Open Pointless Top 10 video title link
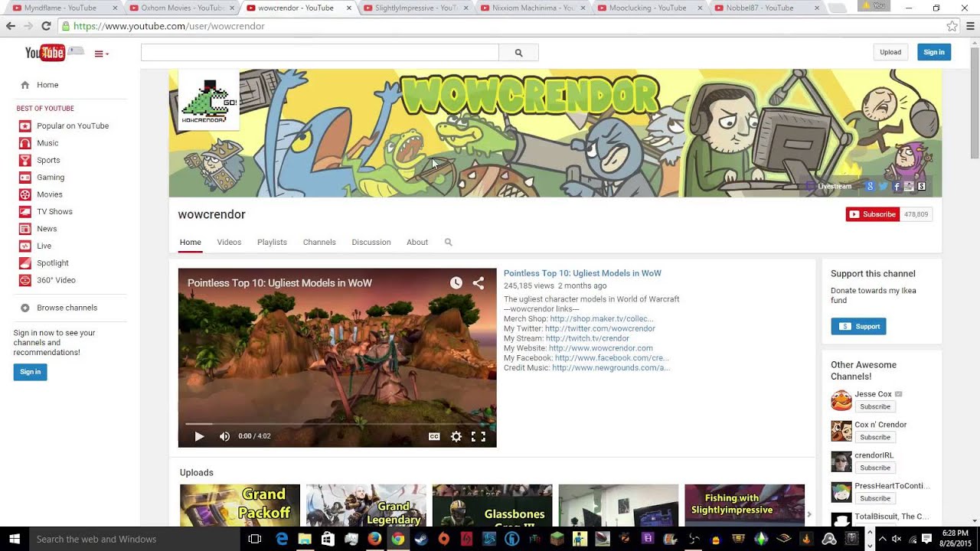 [583, 273]
